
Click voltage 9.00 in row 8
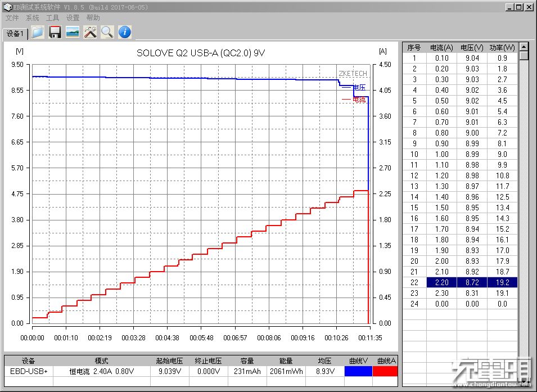[x=472, y=133]
